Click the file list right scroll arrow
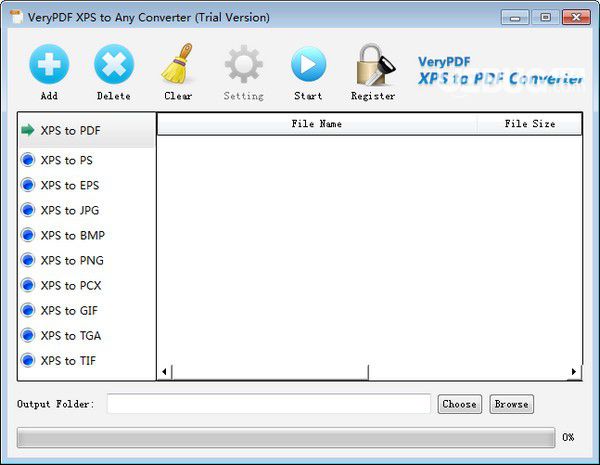600x465 pixels. [574, 372]
